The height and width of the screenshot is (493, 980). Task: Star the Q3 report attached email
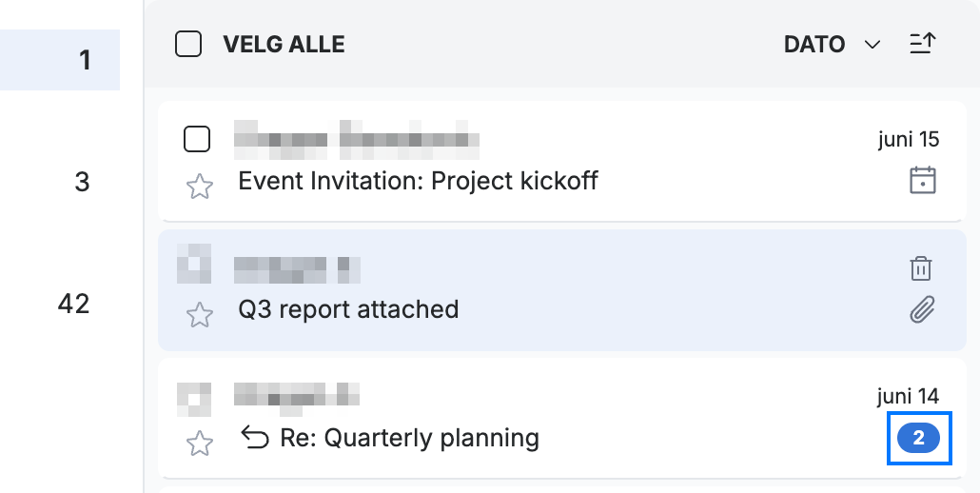[x=200, y=315]
